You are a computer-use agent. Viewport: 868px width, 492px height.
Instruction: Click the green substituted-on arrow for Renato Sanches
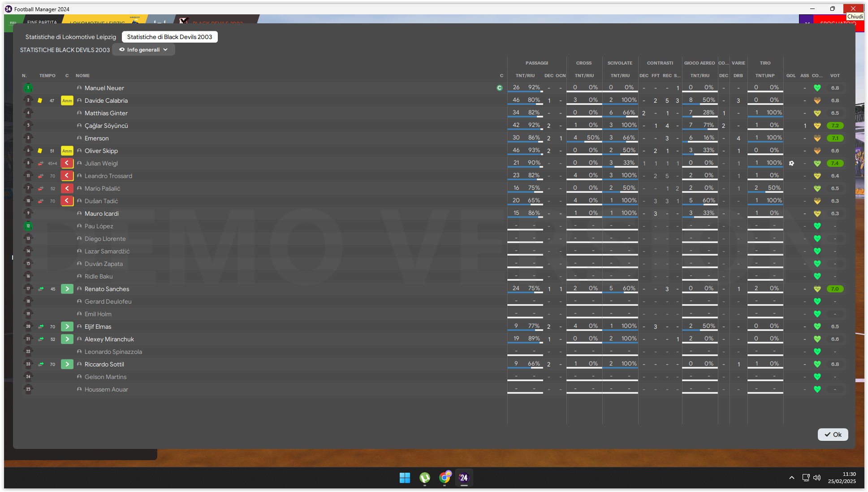click(x=67, y=289)
